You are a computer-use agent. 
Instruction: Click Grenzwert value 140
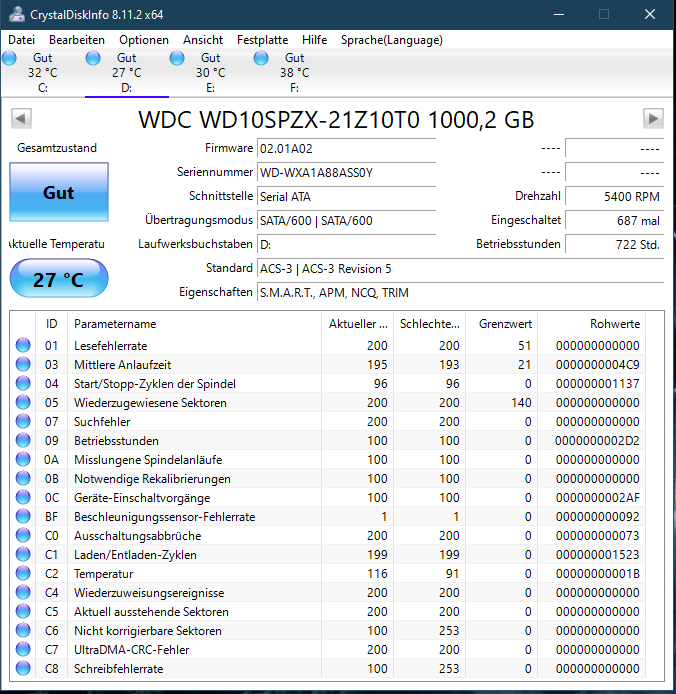(x=521, y=403)
